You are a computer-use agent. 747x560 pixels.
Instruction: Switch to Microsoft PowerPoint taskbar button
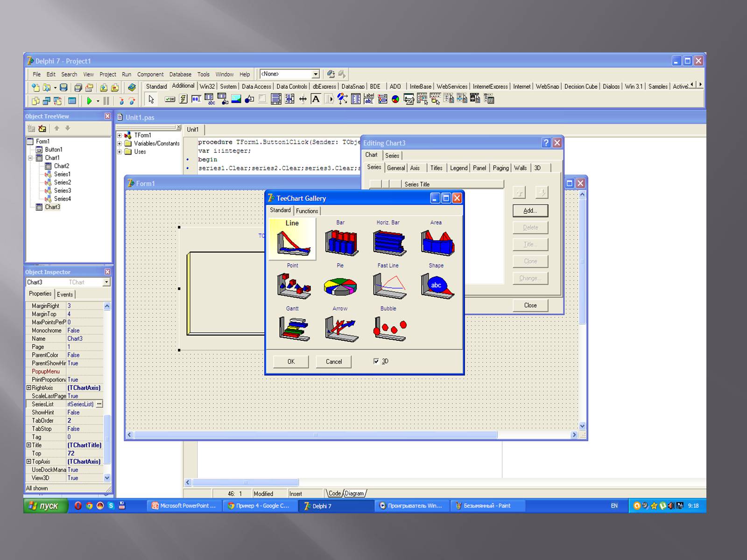click(184, 506)
